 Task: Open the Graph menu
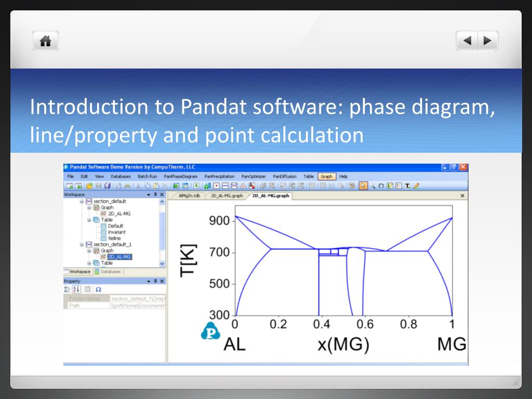click(x=327, y=177)
